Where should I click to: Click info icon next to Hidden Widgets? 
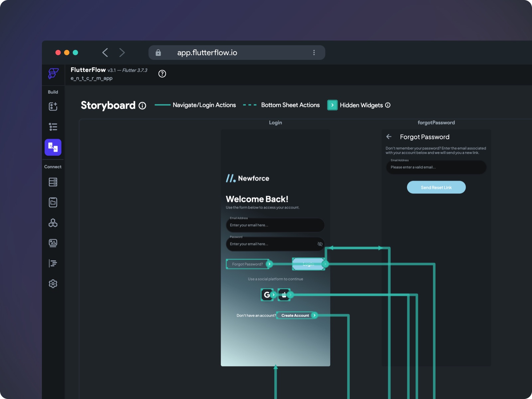click(x=388, y=105)
